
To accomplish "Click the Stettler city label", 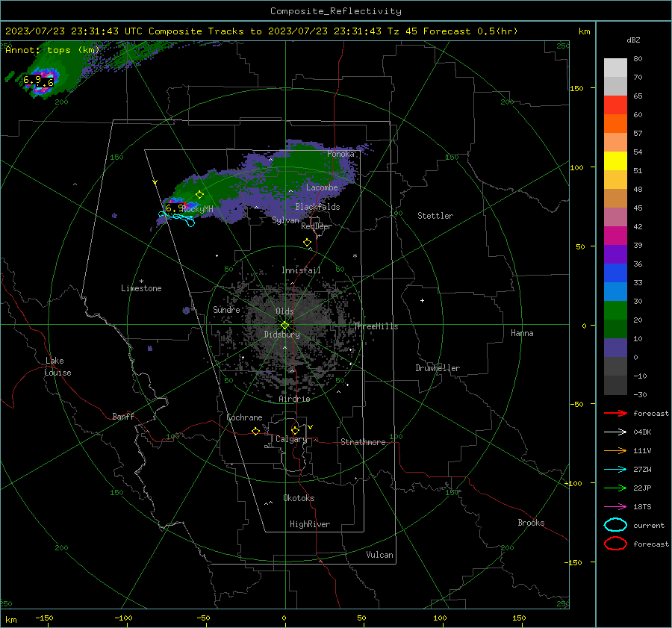I will [435, 216].
